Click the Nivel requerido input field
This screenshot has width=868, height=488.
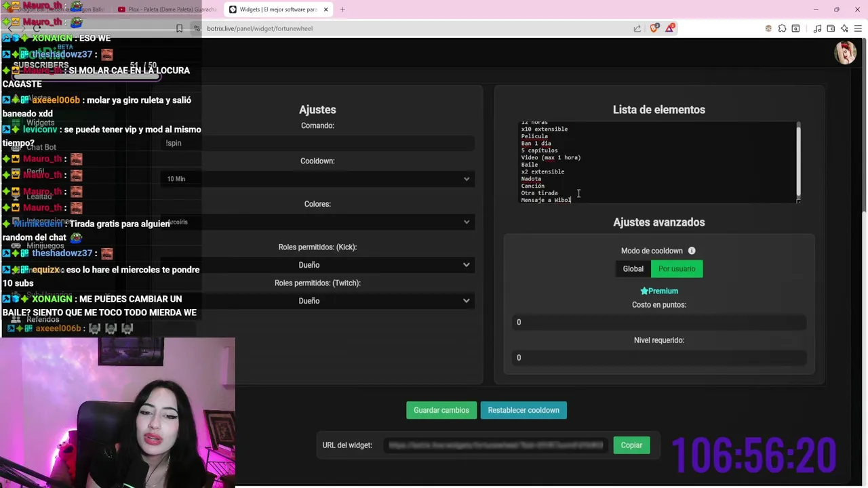659,358
